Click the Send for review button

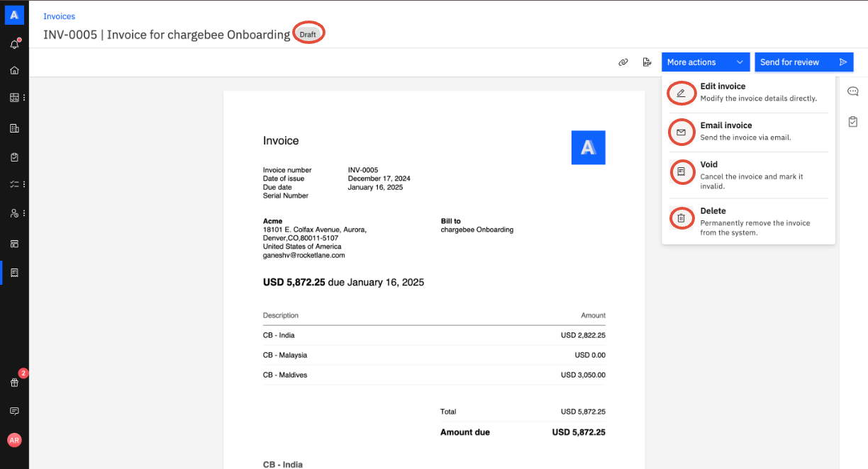click(x=804, y=62)
